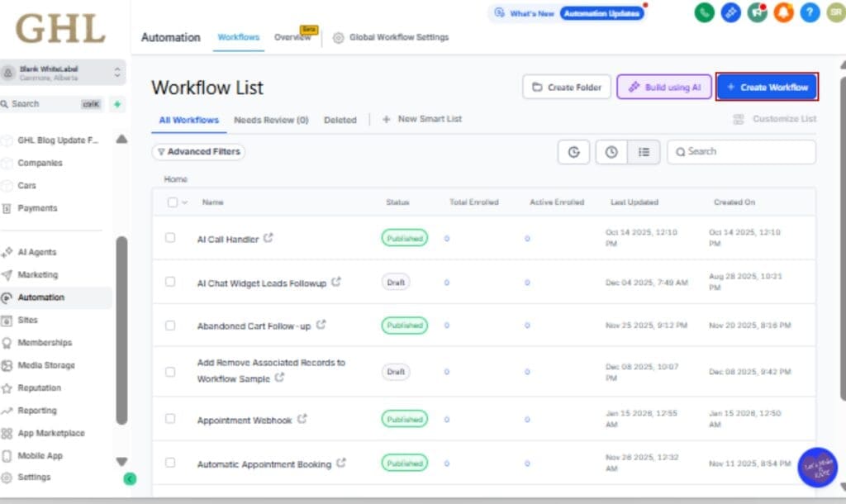Viewport: 846px width, 504px height.
Task: Click the refresh history icon near Search
Action: tap(573, 152)
